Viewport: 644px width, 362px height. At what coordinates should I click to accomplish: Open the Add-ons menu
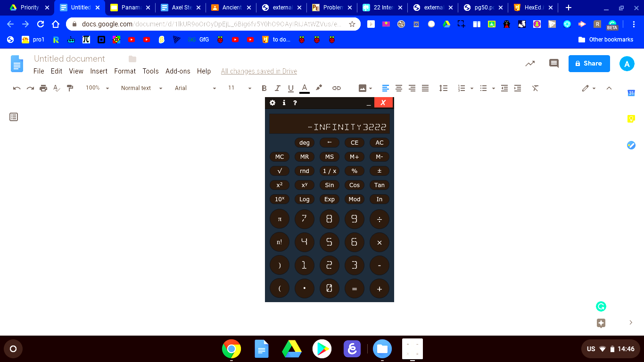pos(178,71)
